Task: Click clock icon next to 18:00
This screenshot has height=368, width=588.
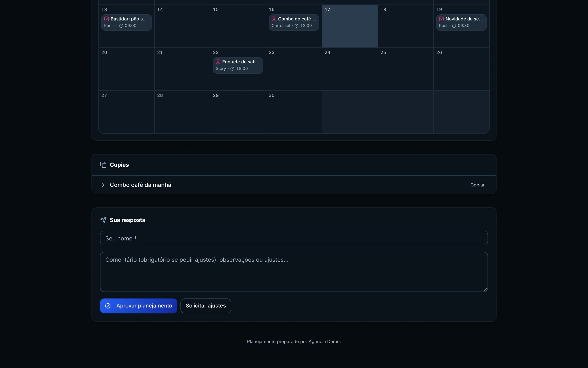Action: (232, 69)
